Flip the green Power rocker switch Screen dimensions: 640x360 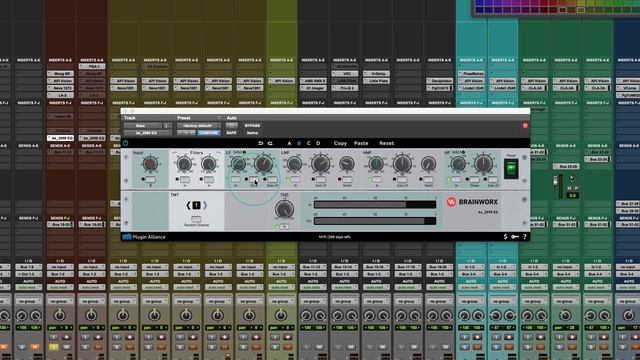(x=511, y=169)
